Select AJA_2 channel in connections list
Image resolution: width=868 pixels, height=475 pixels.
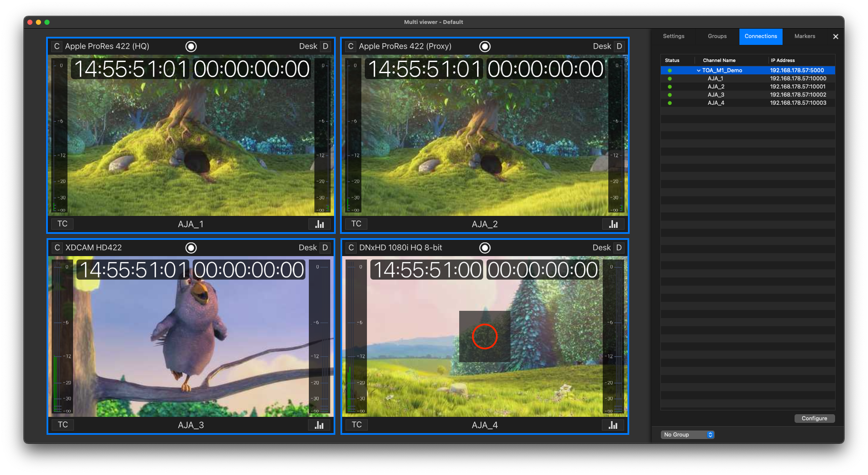[x=748, y=87]
